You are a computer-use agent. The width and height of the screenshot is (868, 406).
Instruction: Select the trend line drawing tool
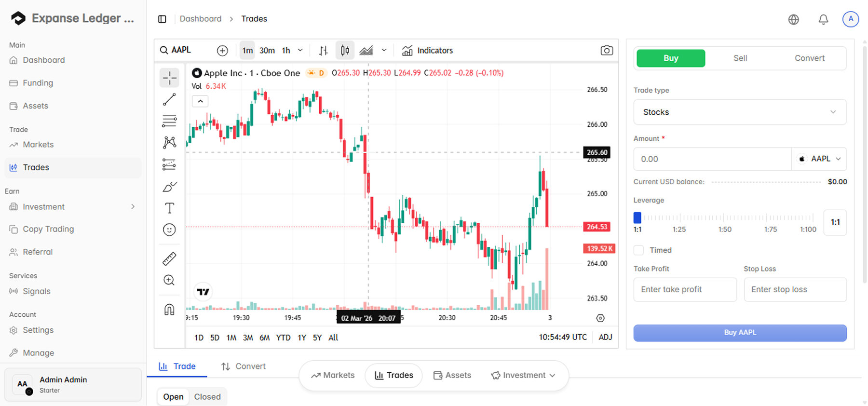[x=169, y=100]
